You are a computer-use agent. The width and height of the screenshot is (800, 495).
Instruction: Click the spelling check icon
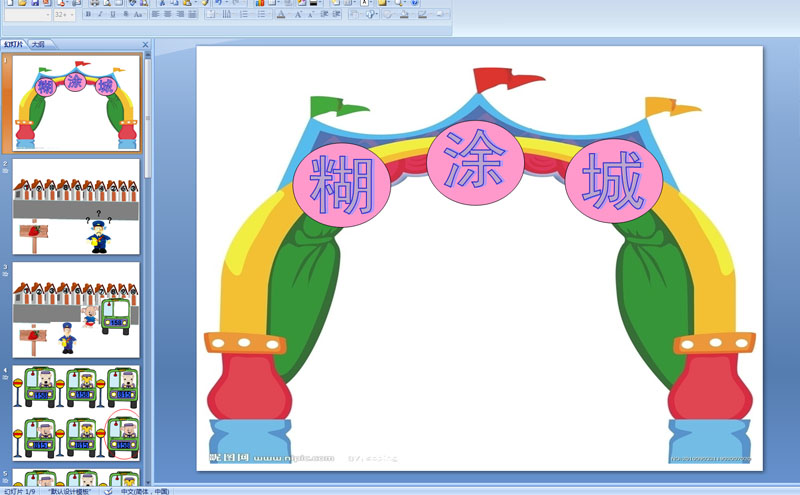(133, 3)
